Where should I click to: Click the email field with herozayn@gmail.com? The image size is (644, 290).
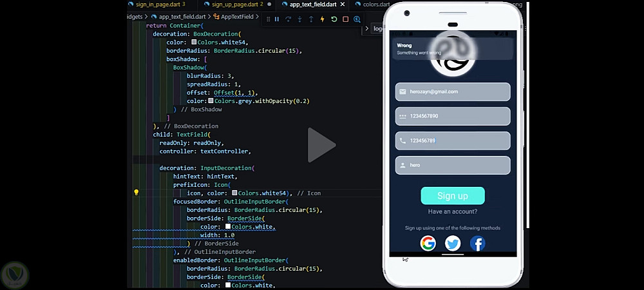click(453, 92)
